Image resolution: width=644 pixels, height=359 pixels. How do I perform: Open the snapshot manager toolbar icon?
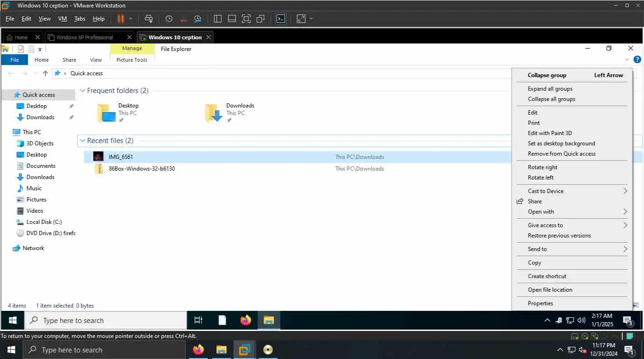(198, 19)
